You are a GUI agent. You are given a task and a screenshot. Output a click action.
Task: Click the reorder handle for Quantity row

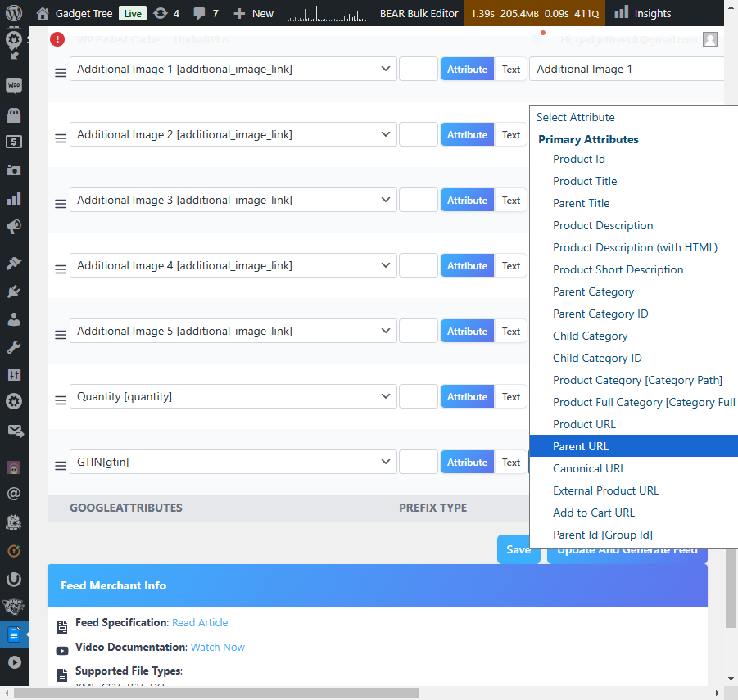coord(61,400)
